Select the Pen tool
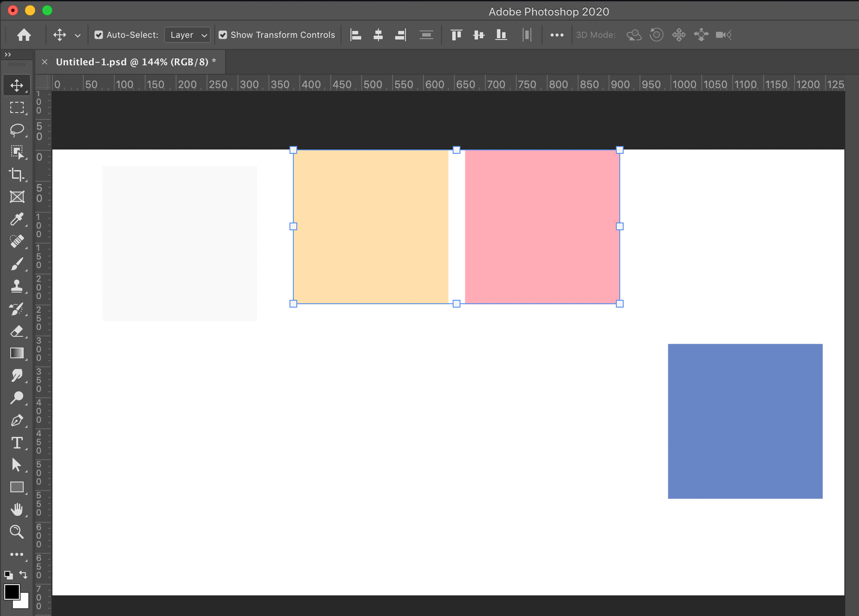859x616 pixels. point(17,421)
